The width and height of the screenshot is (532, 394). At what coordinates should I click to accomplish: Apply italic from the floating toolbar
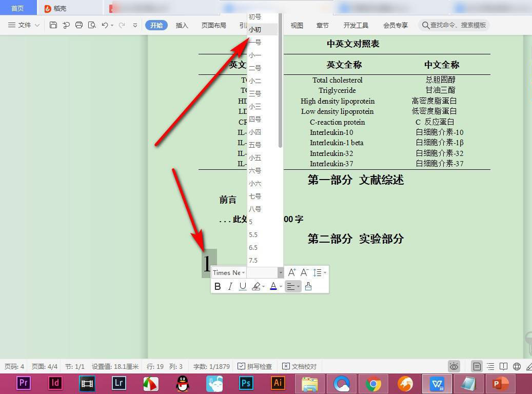[230, 286]
